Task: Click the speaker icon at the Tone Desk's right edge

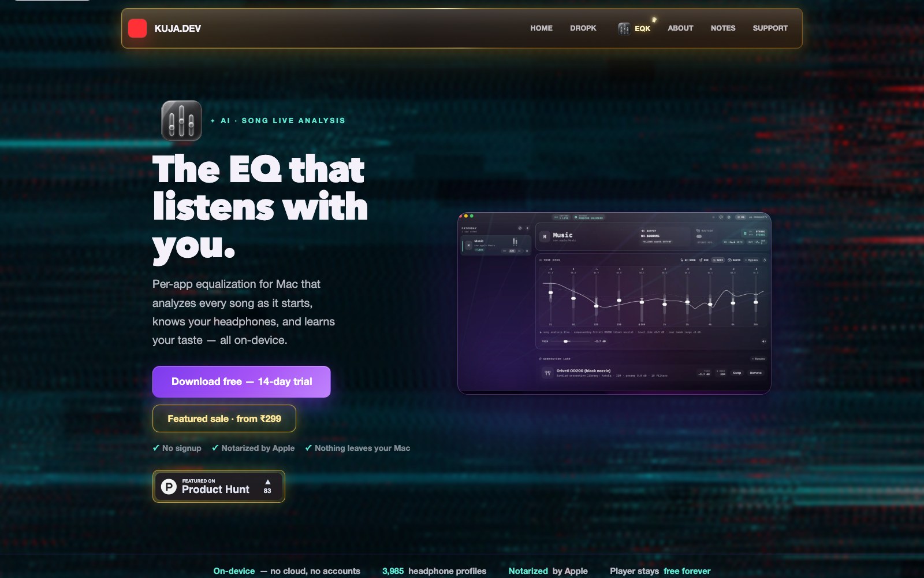Action: click(x=763, y=342)
